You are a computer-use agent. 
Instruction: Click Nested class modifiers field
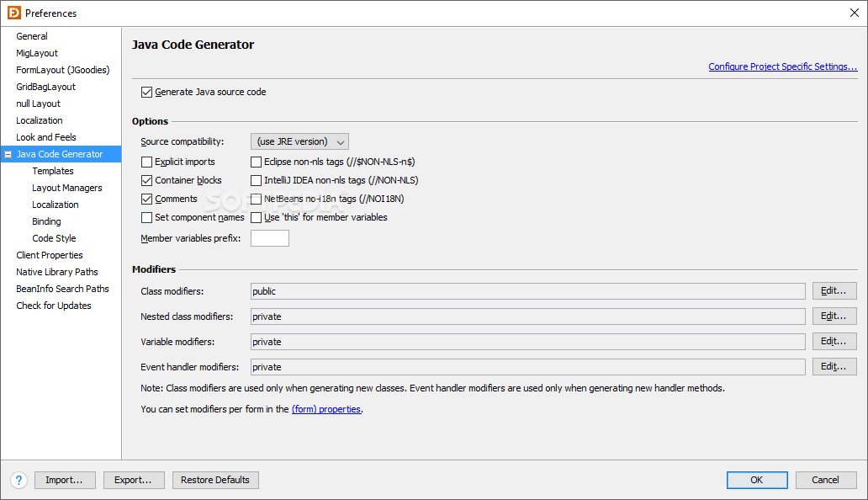tap(527, 316)
